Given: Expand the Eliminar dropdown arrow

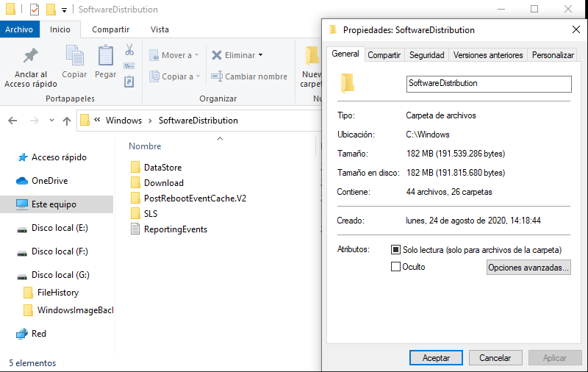Looking at the screenshot, I should (261, 55).
